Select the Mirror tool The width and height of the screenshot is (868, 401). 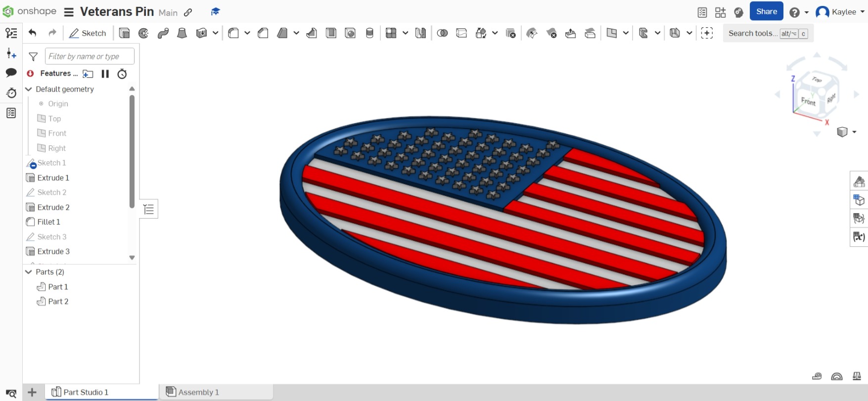[x=420, y=33]
